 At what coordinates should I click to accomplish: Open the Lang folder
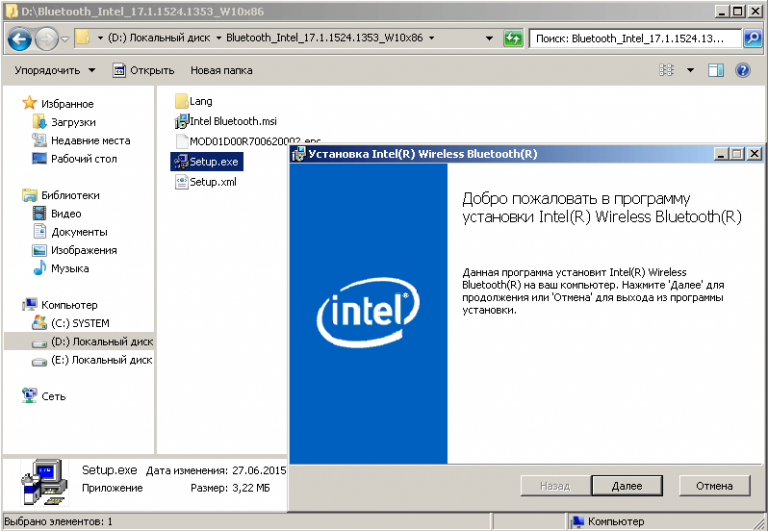click(x=200, y=101)
